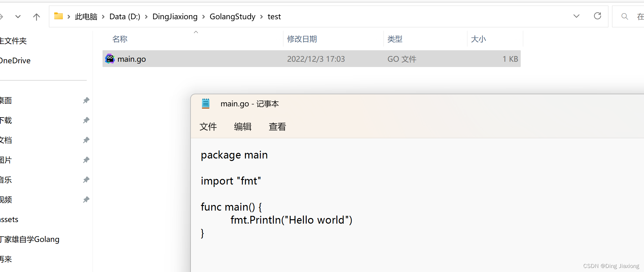Open 丁家雄自学Golang sidebar folder
Viewport: 644px width, 272px height.
pos(30,239)
